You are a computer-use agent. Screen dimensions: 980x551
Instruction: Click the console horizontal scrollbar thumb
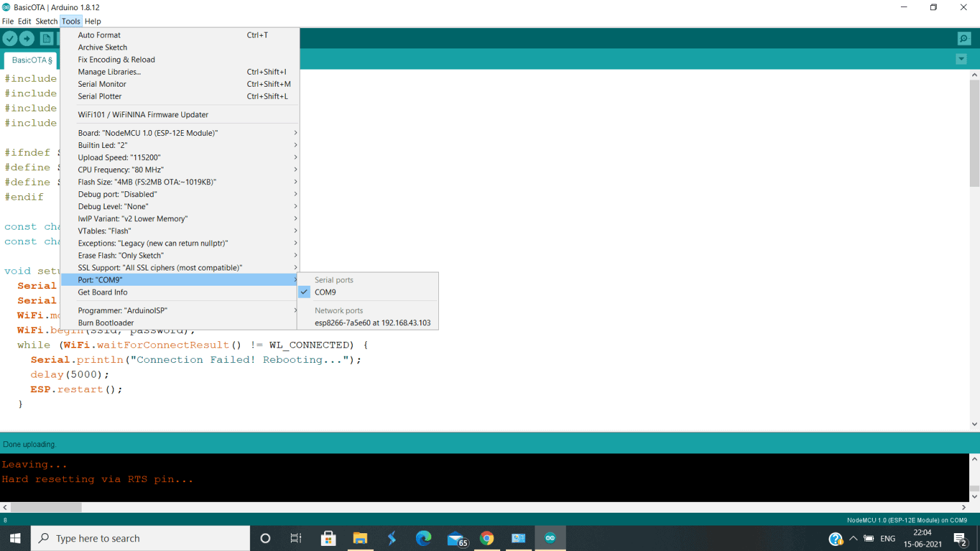pyautogui.click(x=46, y=507)
